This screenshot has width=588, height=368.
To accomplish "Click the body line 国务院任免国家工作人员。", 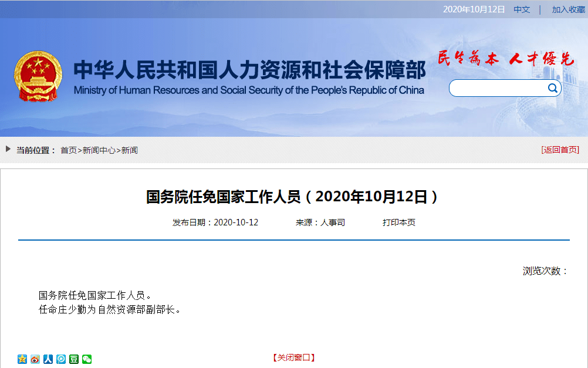I will pyautogui.click(x=96, y=296).
